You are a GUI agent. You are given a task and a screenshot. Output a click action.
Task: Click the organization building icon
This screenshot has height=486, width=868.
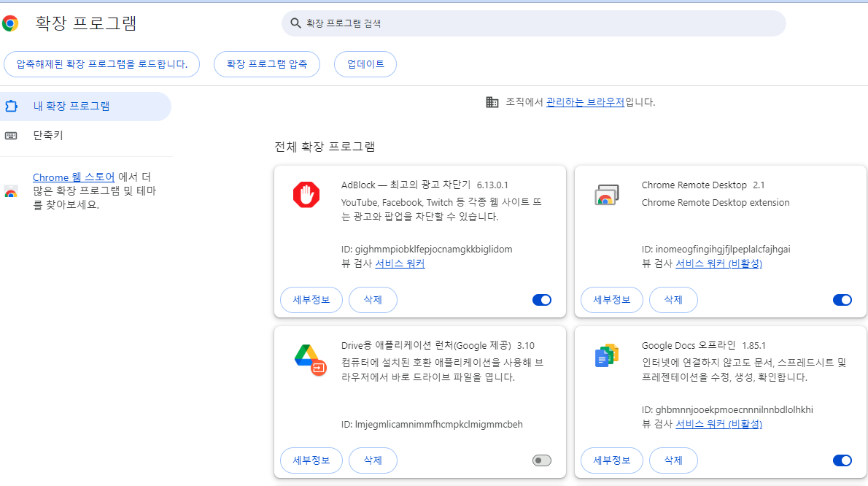pyautogui.click(x=492, y=102)
